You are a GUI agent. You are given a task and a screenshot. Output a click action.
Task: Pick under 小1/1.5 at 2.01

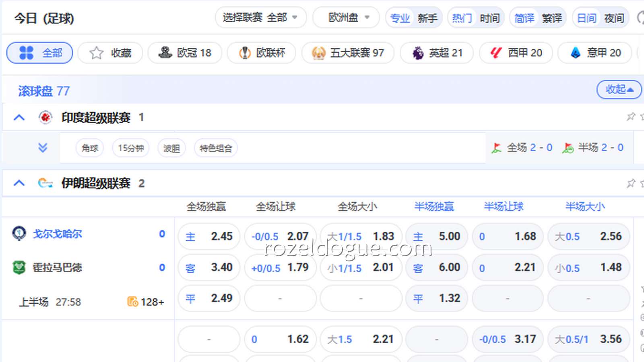pos(361,267)
